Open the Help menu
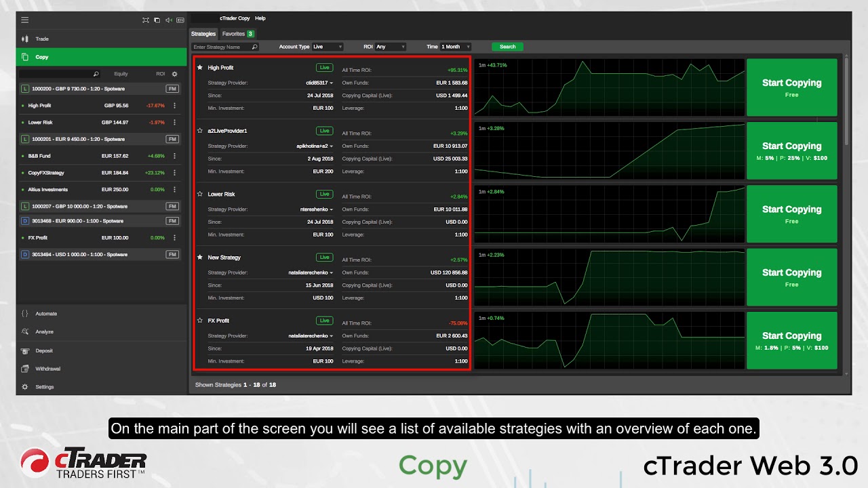 pyautogui.click(x=260, y=18)
